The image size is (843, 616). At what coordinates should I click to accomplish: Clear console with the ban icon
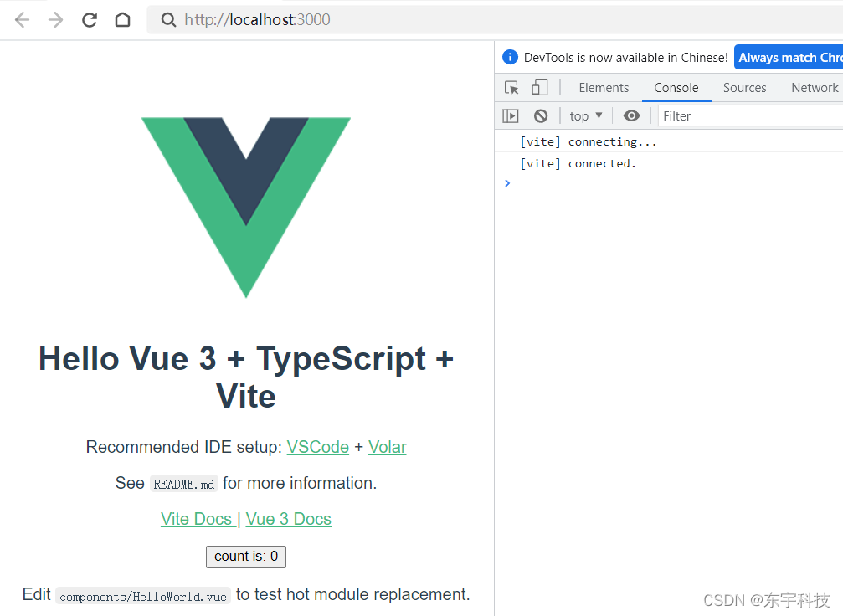tap(541, 116)
